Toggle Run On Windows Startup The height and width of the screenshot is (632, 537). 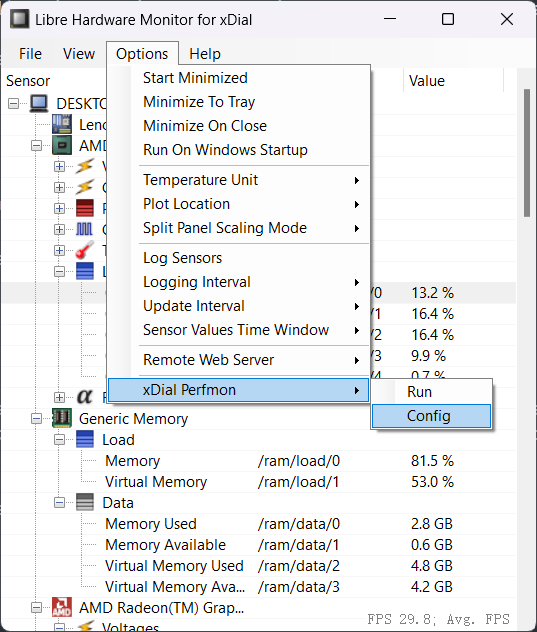(239, 150)
